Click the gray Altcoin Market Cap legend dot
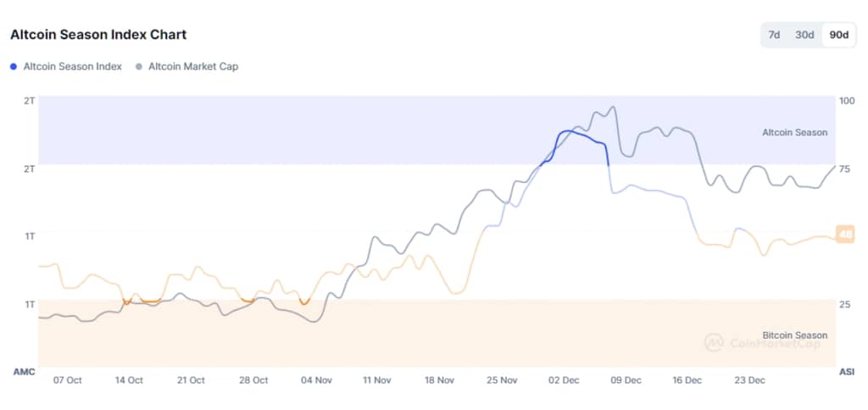 pyautogui.click(x=138, y=66)
